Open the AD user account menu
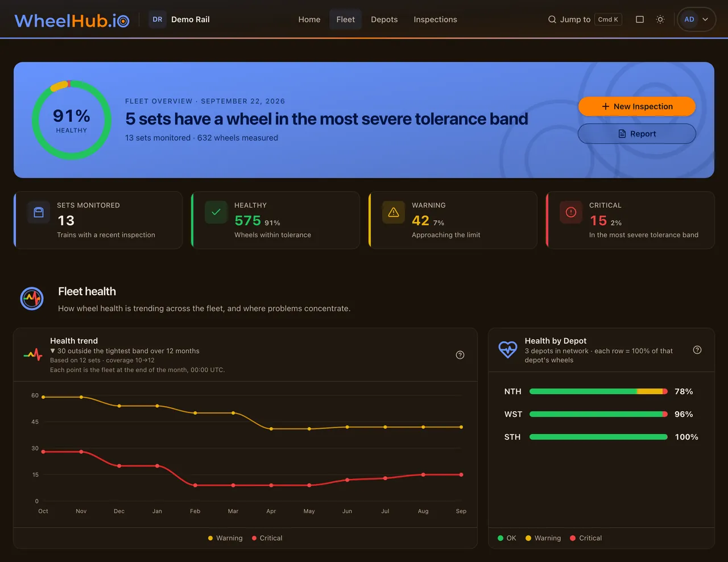 pyautogui.click(x=697, y=19)
